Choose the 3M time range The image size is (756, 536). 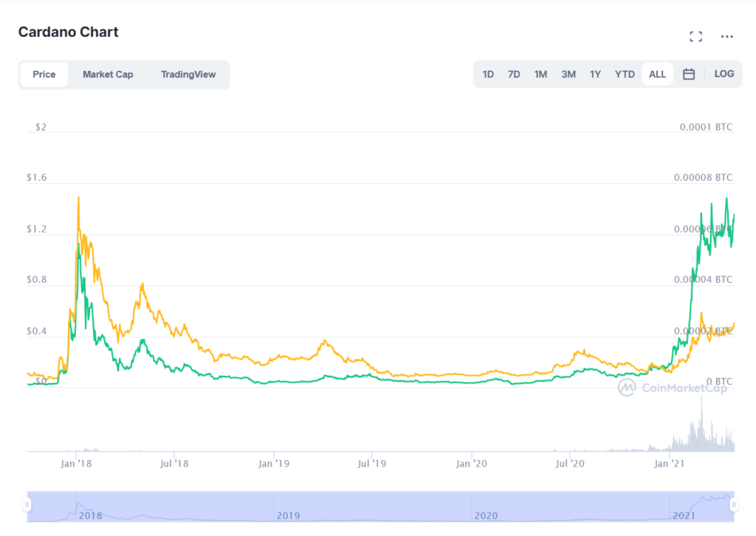568,75
